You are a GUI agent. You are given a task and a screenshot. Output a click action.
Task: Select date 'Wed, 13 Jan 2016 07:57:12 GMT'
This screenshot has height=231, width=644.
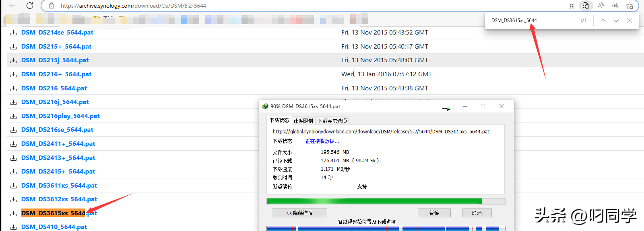tap(386, 74)
